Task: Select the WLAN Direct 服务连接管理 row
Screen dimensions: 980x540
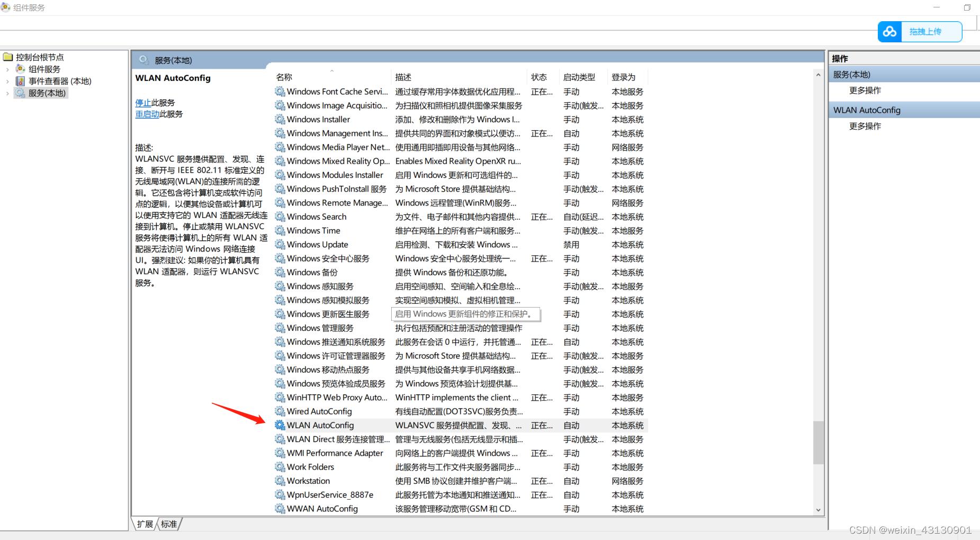Action: (461, 439)
